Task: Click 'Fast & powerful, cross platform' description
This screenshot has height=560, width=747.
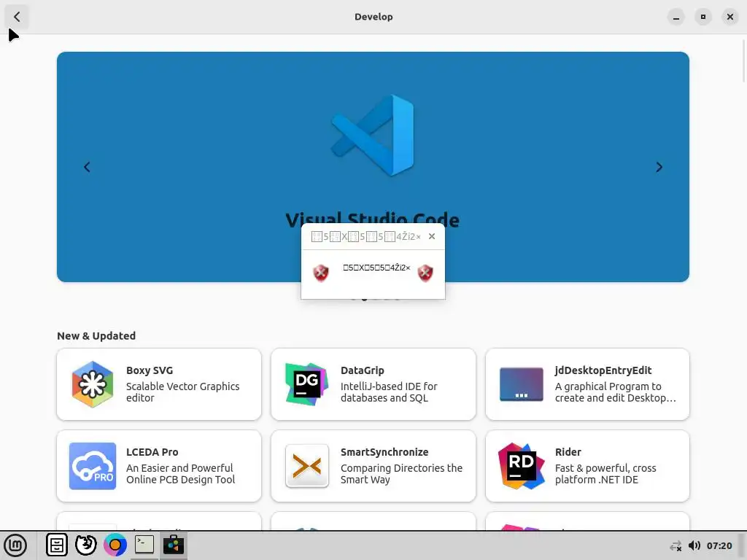Action: (x=605, y=474)
